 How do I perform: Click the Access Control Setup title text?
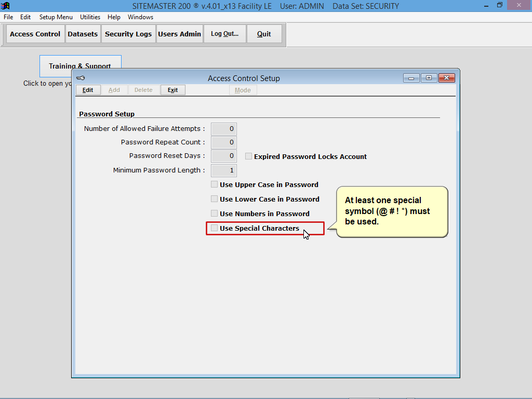point(244,78)
